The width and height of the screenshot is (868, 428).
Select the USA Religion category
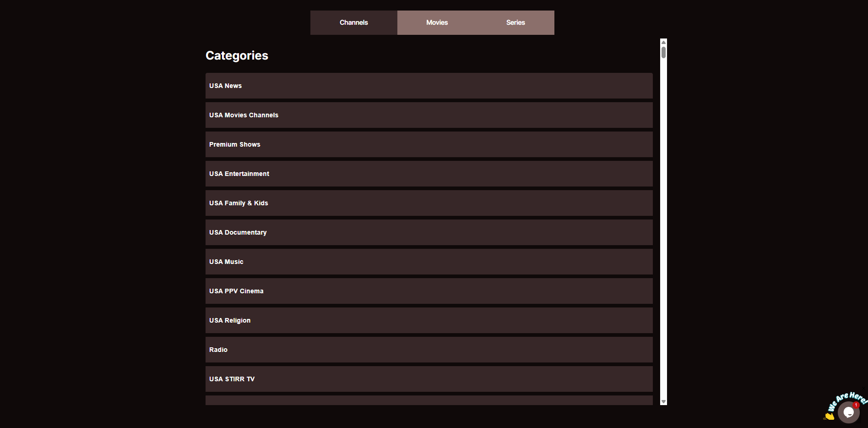click(429, 320)
